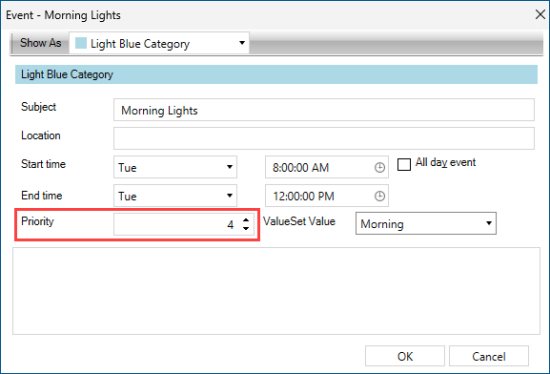This screenshot has height=374, width=550.
Task: Click the empty Location input field
Action: pyautogui.click(x=324, y=138)
